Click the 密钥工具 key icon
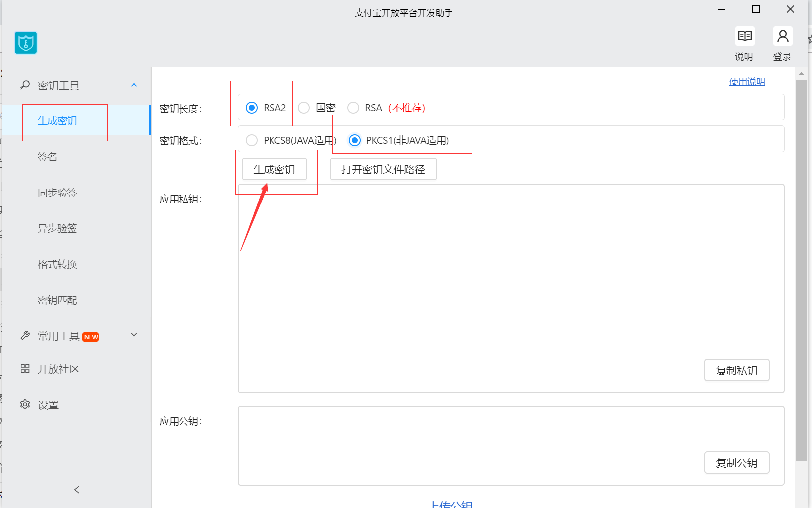Screen dimensions: 812x508 [25, 85]
